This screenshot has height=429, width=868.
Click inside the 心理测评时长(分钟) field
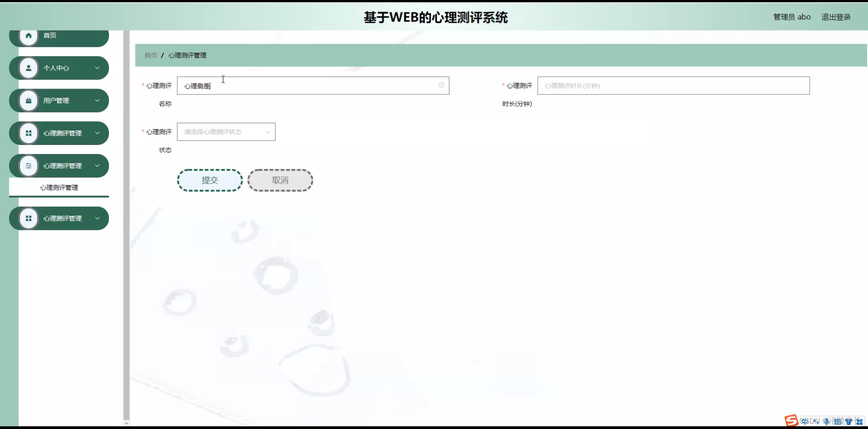[x=673, y=85]
